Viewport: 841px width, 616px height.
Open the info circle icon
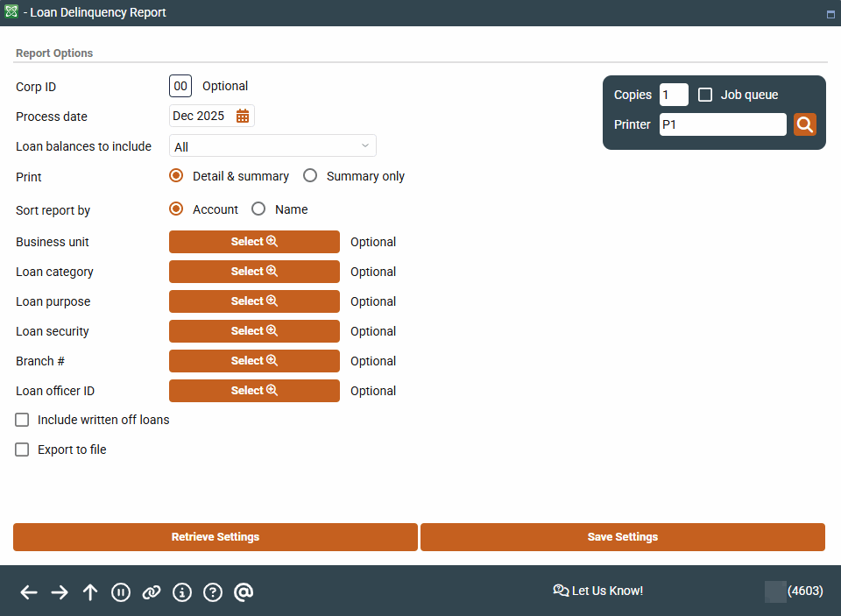click(182, 592)
